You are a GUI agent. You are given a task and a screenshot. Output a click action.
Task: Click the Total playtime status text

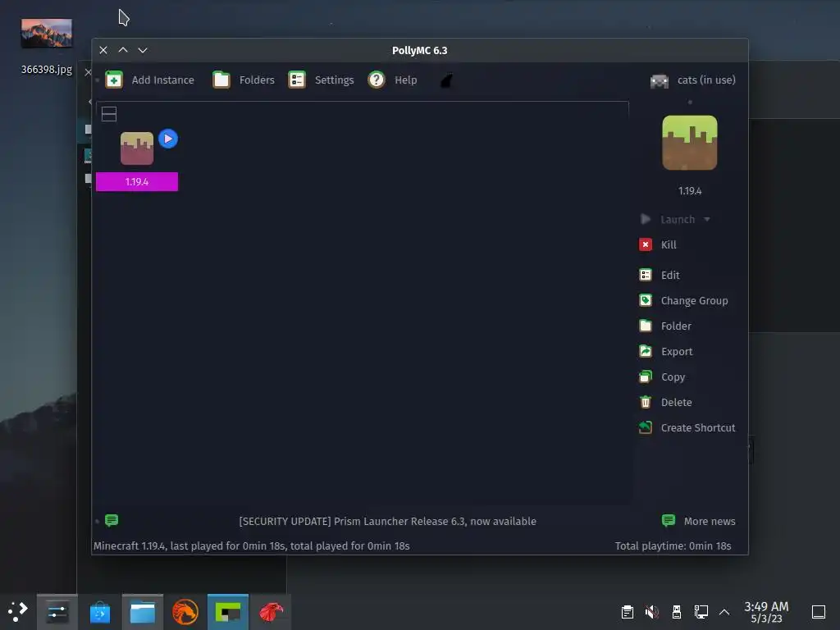click(x=673, y=546)
